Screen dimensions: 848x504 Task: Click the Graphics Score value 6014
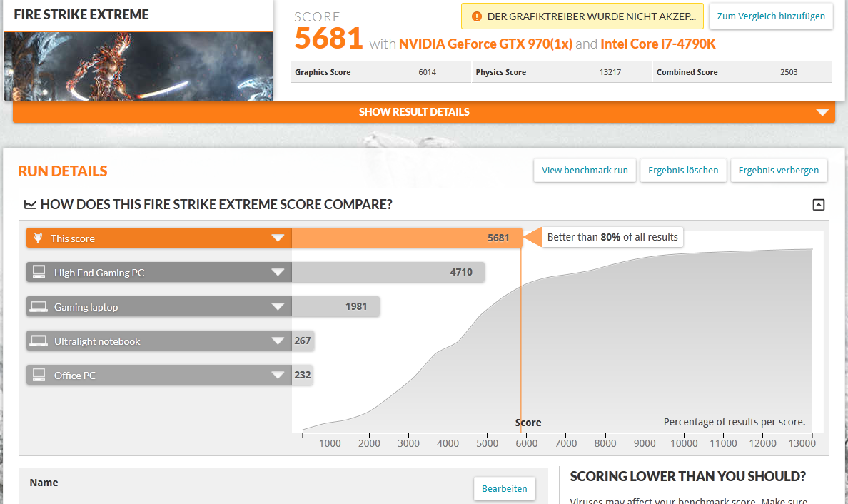tap(427, 72)
